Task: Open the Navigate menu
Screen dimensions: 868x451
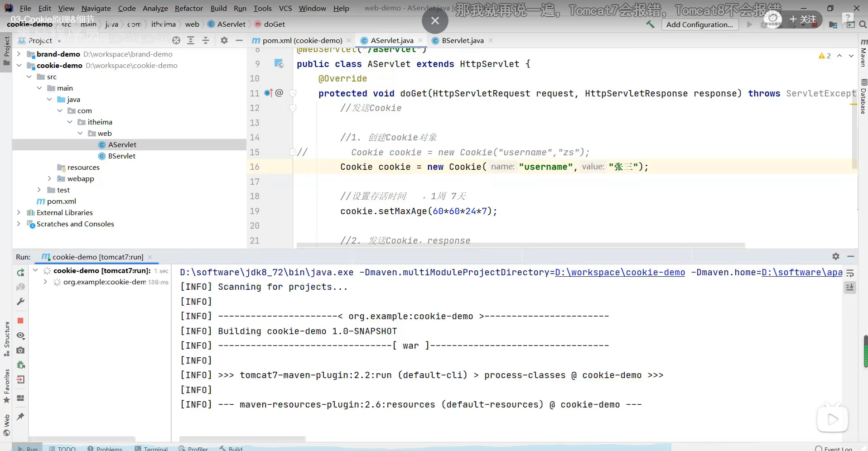Action: tap(96, 8)
